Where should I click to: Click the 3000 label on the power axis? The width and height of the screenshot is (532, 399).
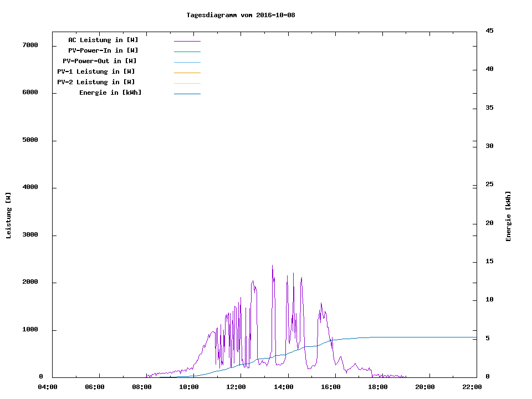[30, 235]
